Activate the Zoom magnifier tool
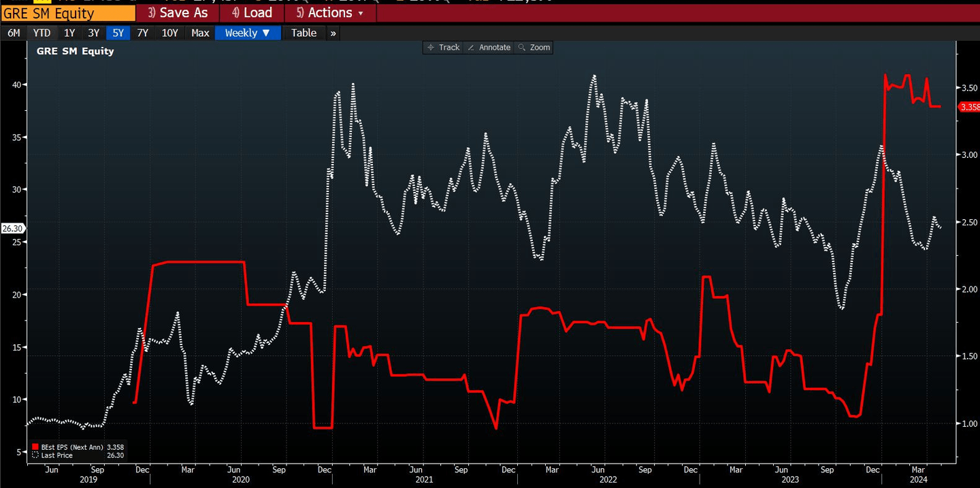Screen dimensions: 980x488 pos(534,48)
